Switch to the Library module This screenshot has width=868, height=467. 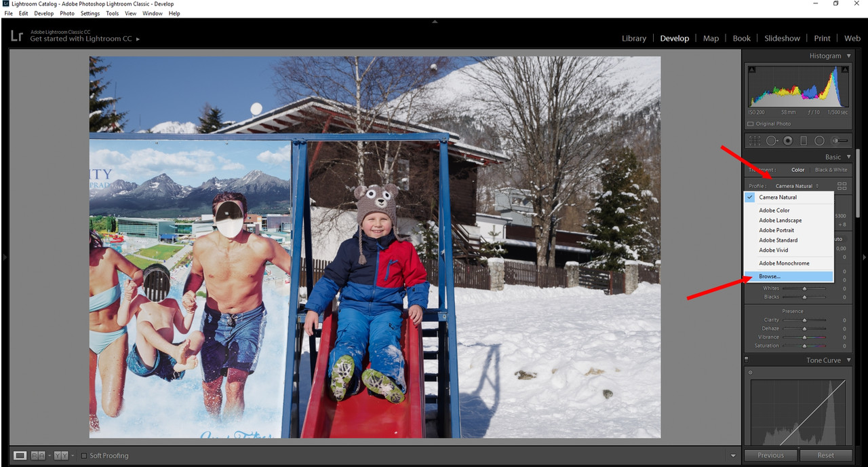pos(634,38)
